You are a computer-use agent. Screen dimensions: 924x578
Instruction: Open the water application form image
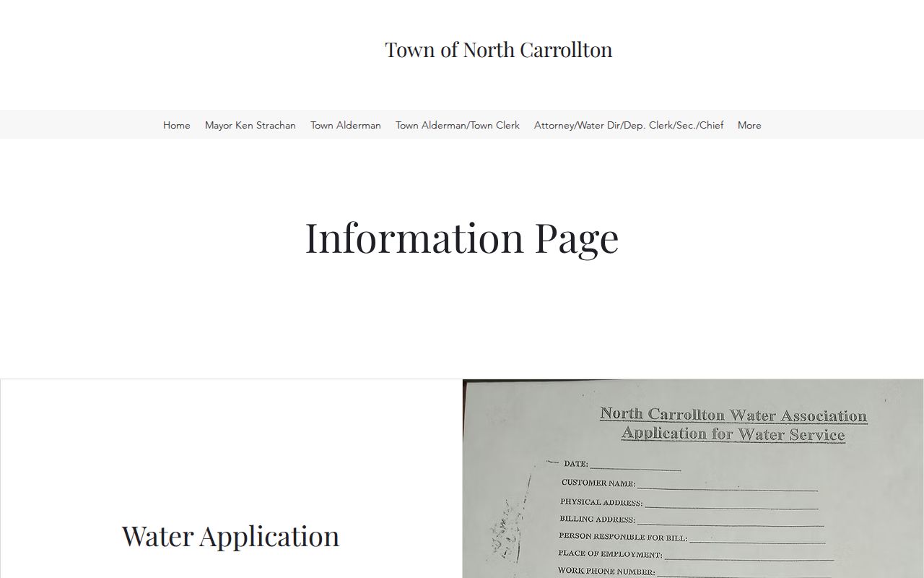tap(693, 478)
